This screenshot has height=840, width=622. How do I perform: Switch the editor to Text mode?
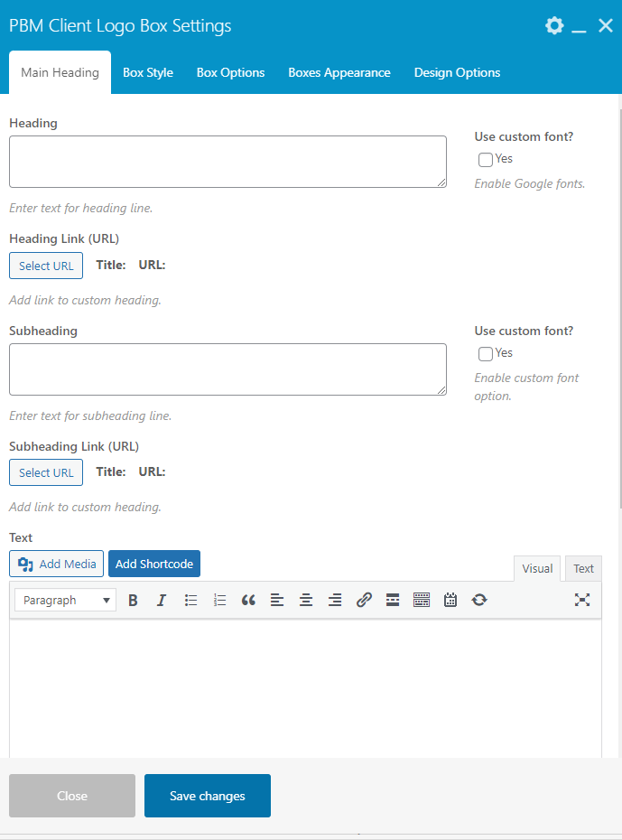(x=583, y=568)
